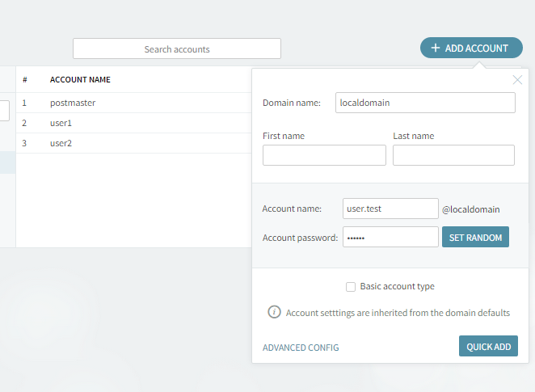Select the user2 account row
The width and height of the screenshot is (535, 392).
pyautogui.click(x=61, y=144)
